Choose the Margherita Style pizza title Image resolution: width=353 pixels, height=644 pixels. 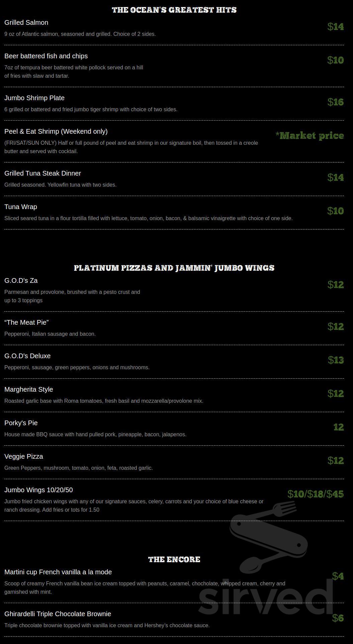point(29,389)
